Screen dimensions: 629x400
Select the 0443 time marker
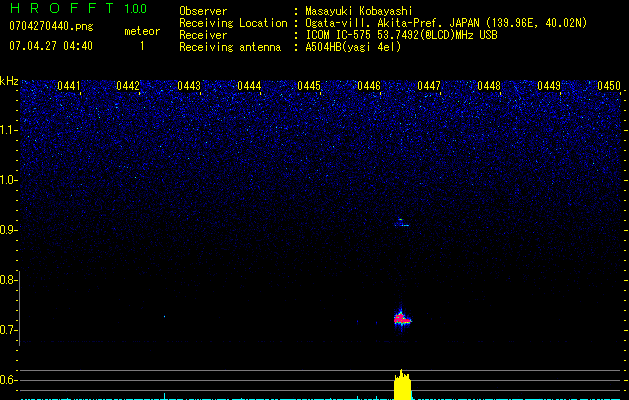(189, 86)
